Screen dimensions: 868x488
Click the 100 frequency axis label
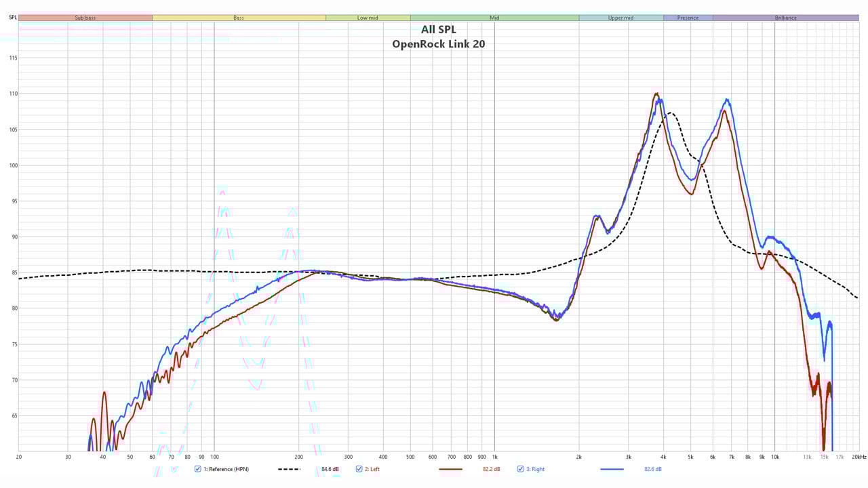(214, 457)
